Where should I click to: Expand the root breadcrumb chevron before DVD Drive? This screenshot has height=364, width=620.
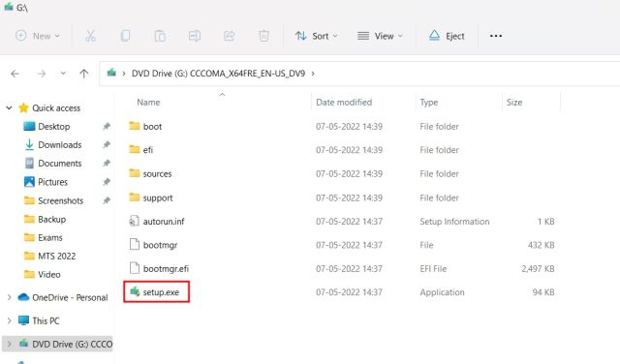point(124,74)
